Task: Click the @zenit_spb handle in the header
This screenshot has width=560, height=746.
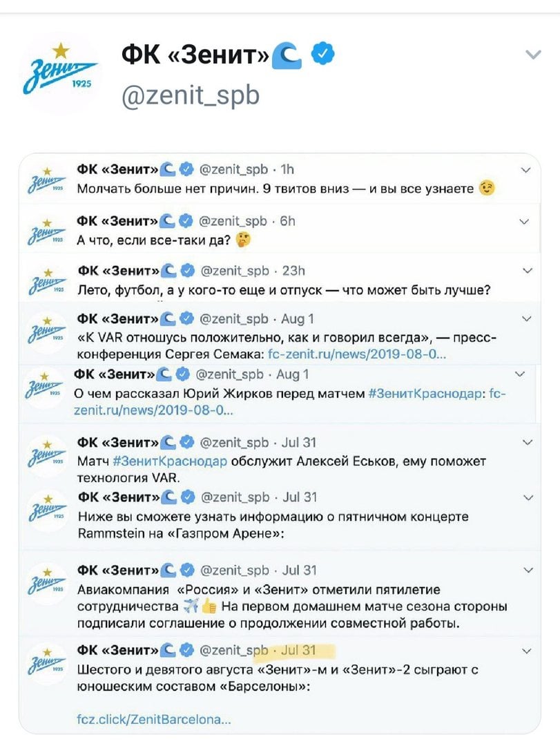Action: click(x=191, y=95)
